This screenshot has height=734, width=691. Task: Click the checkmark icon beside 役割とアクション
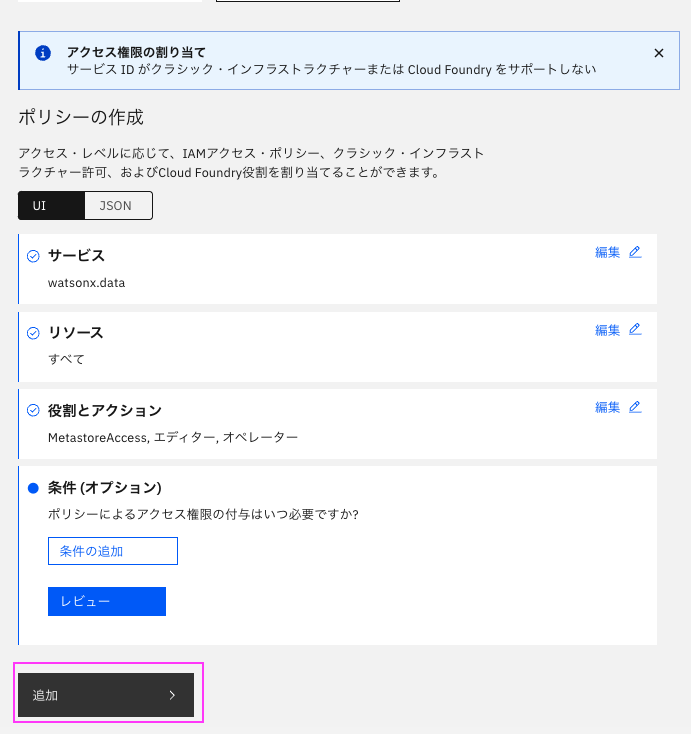point(33,411)
